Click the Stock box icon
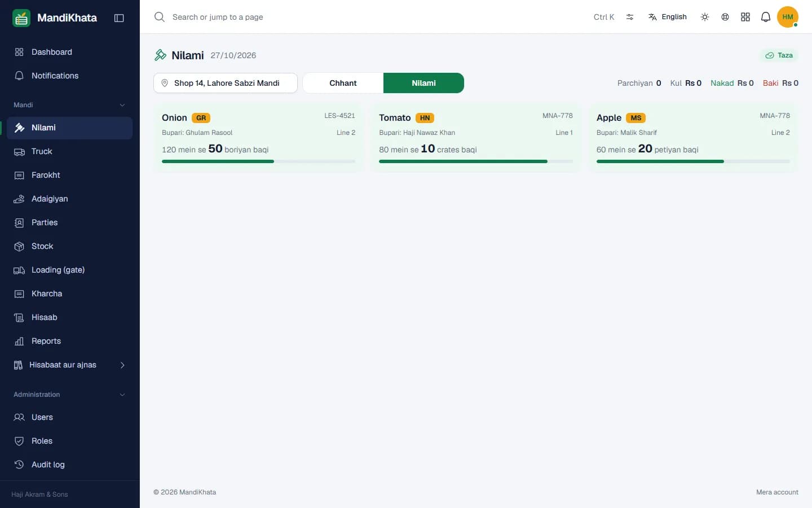Viewport: 812px width, 508px height. click(x=19, y=246)
